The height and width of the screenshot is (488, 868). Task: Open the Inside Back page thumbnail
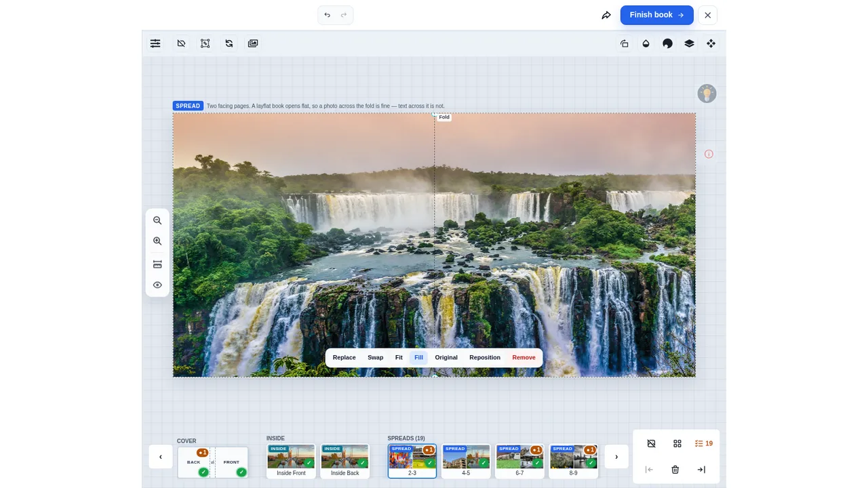344,461
